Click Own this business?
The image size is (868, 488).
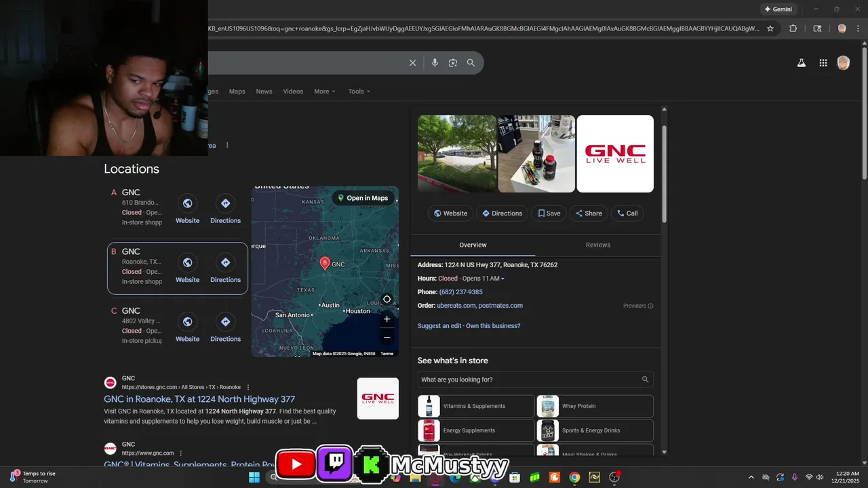point(493,326)
